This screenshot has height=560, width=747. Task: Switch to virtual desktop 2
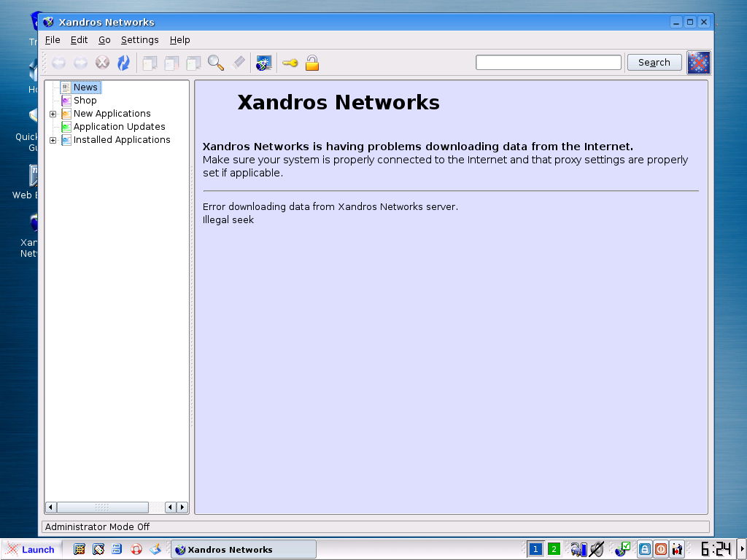coord(554,550)
